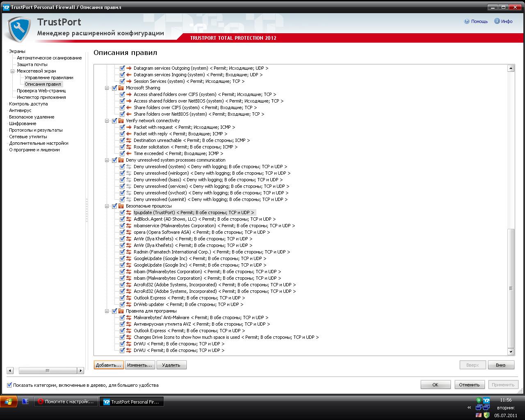Click the yellow-green shield tray icon

tap(486, 415)
